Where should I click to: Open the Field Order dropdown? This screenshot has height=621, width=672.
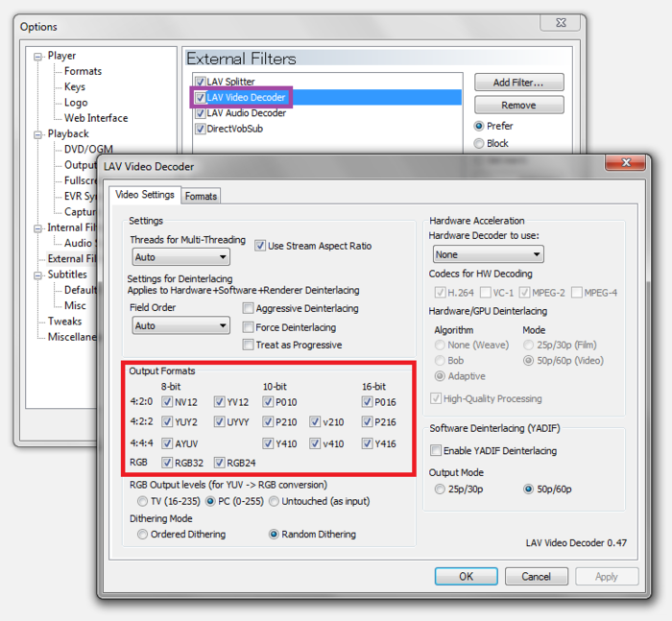click(x=180, y=325)
